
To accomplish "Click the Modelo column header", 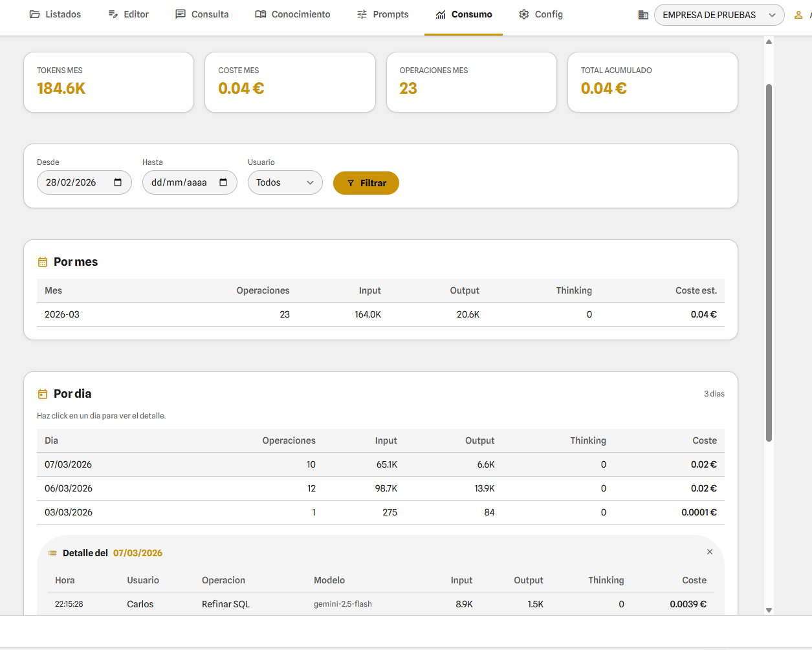I will pos(329,580).
